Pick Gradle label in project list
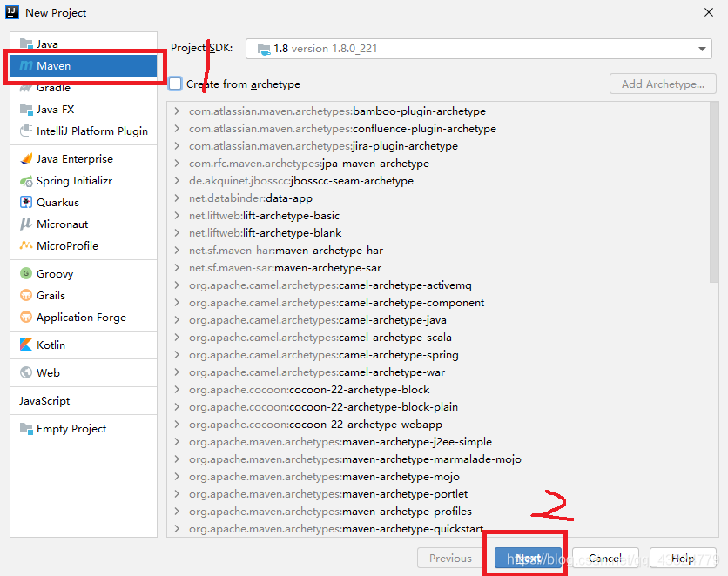This screenshot has width=728, height=576. [x=53, y=88]
